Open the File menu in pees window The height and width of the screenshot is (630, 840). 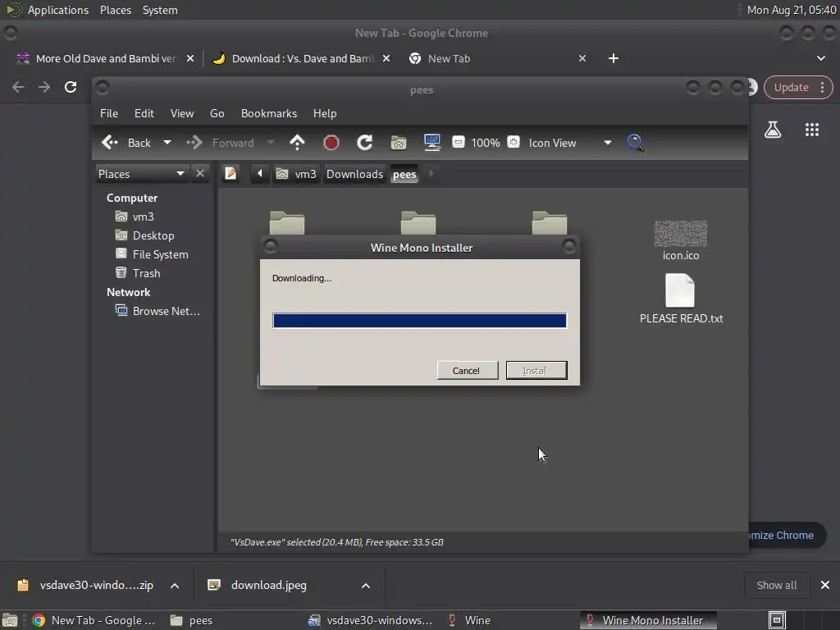tap(109, 113)
